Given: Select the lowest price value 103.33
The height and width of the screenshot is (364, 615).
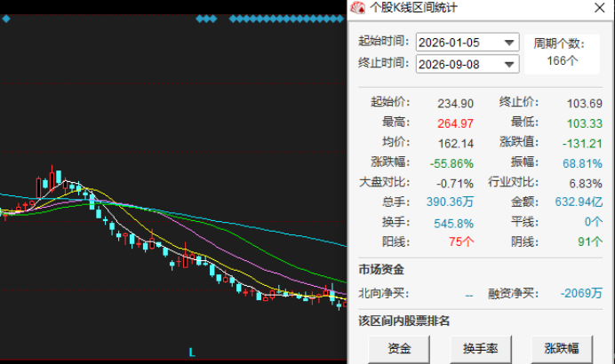Looking at the screenshot, I should 585,123.
